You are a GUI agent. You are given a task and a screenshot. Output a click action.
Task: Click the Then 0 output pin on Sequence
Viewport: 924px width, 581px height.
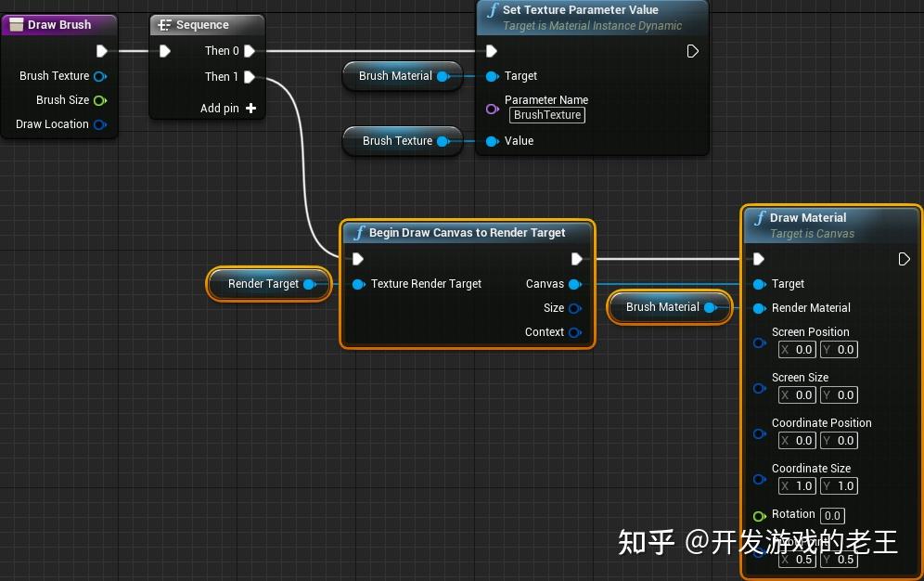pos(248,51)
